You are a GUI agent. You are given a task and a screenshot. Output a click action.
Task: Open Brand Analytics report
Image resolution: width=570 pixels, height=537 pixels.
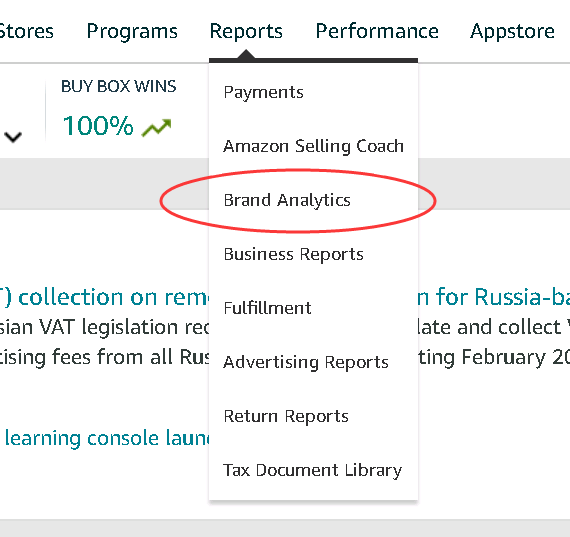coord(287,200)
